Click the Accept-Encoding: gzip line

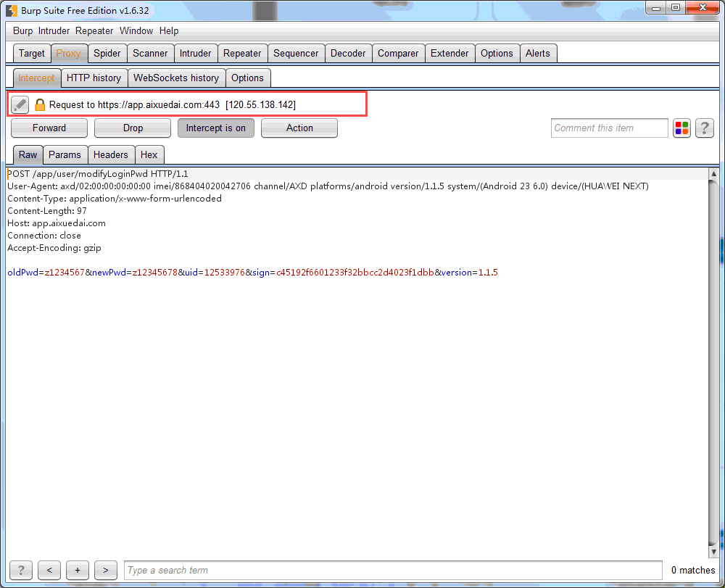[54, 248]
